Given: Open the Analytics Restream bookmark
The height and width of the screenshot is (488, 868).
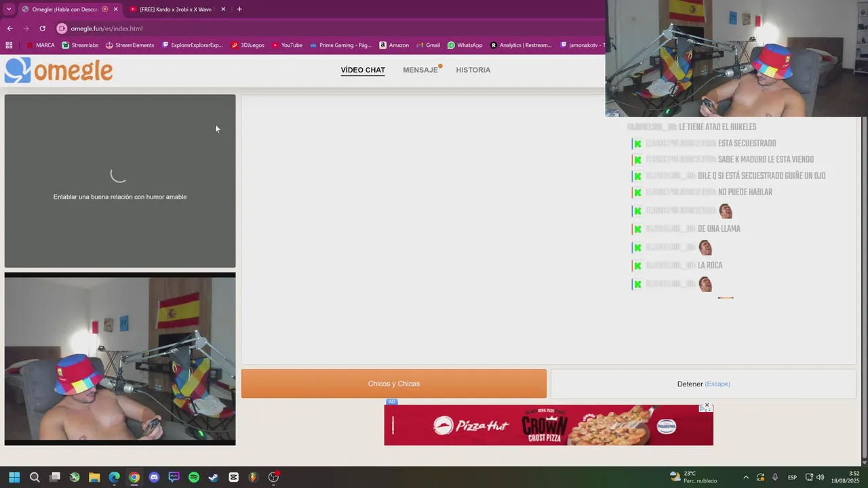Looking at the screenshot, I should [x=521, y=45].
